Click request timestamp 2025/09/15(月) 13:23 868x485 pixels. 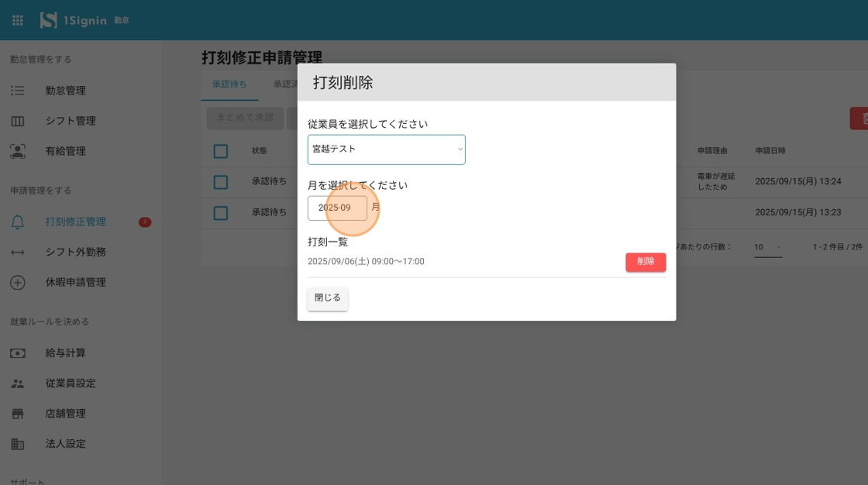797,212
